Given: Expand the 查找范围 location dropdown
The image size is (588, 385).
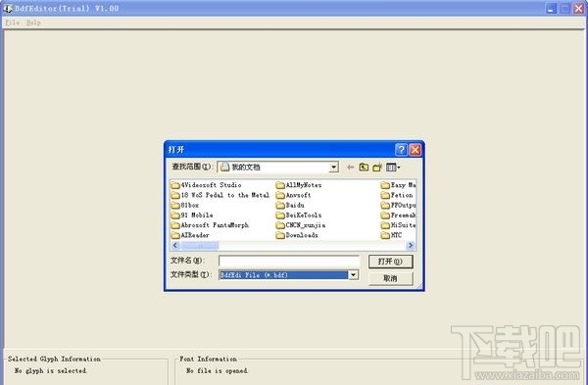Looking at the screenshot, I should click(333, 168).
